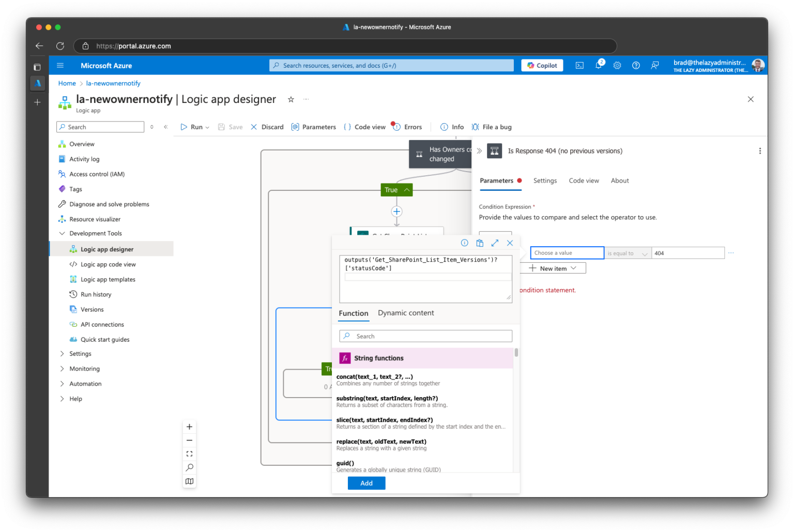
Task: Zoom in on the designer canvas
Action: click(190, 427)
